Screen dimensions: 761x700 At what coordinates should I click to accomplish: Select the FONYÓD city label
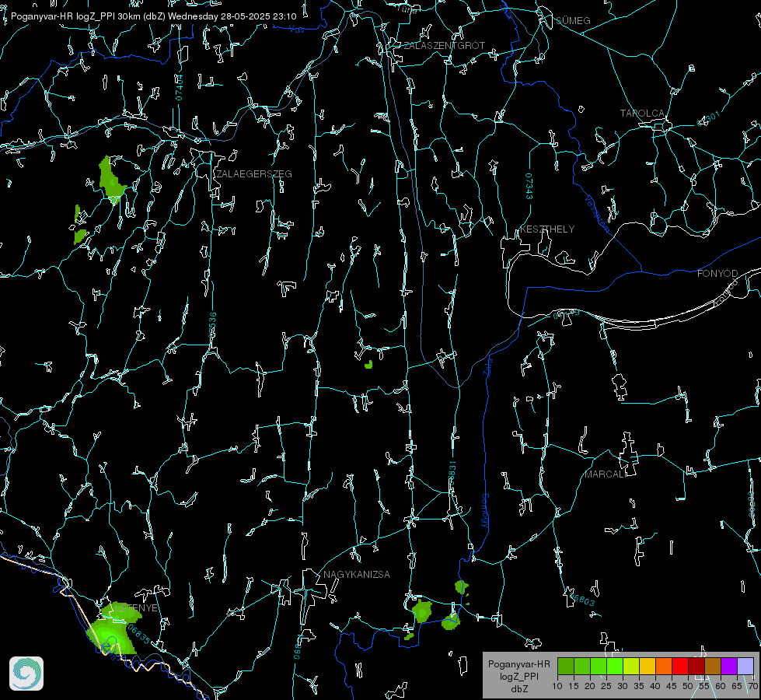point(717,274)
